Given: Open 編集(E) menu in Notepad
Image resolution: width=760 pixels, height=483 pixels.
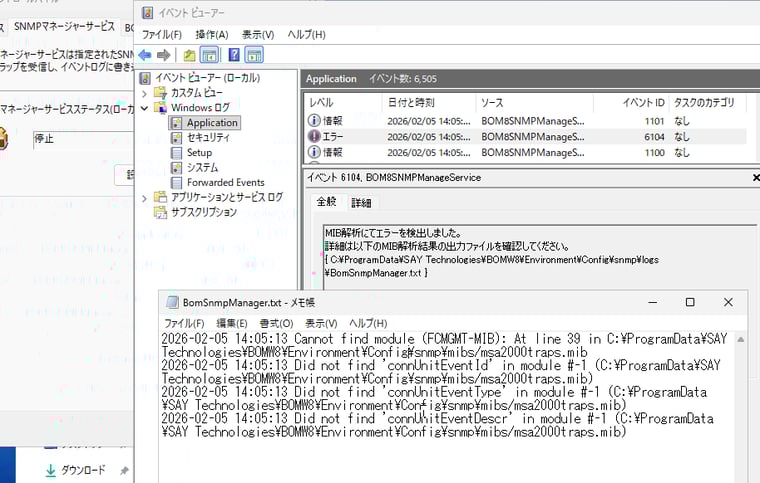Looking at the screenshot, I should (232, 324).
